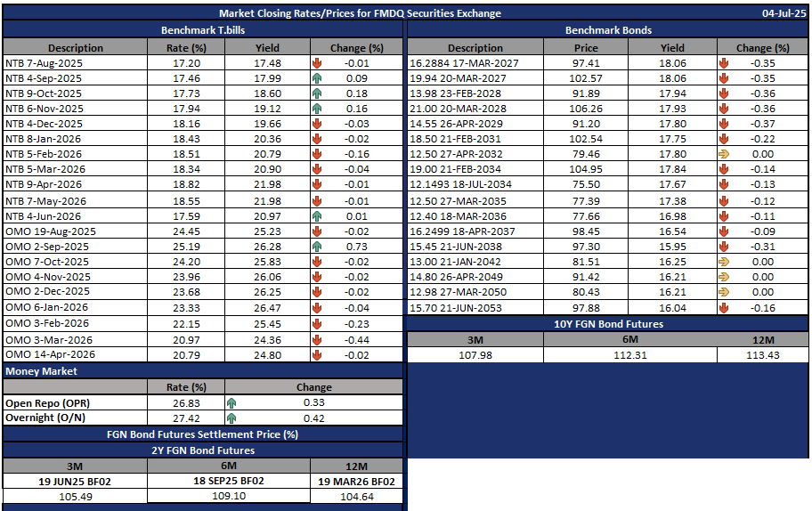This screenshot has width=812, height=511.
Task: Click red down arrow in 18.50 21-FEB-2031 row
Action: 724,139
